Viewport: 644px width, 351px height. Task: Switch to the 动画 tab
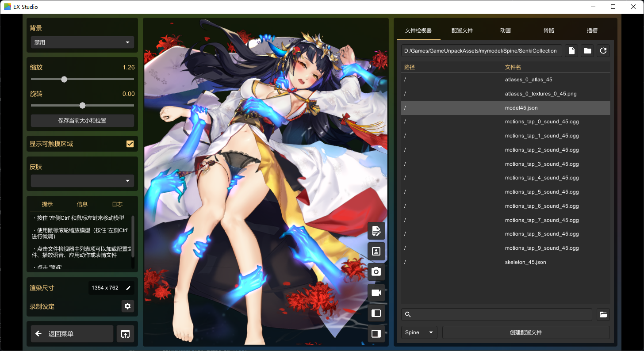tap(506, 31)
